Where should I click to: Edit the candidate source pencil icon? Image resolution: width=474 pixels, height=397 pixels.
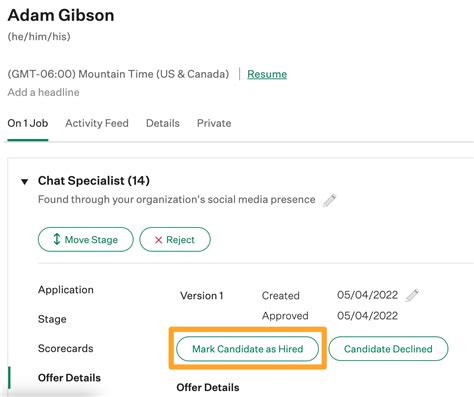330,200
